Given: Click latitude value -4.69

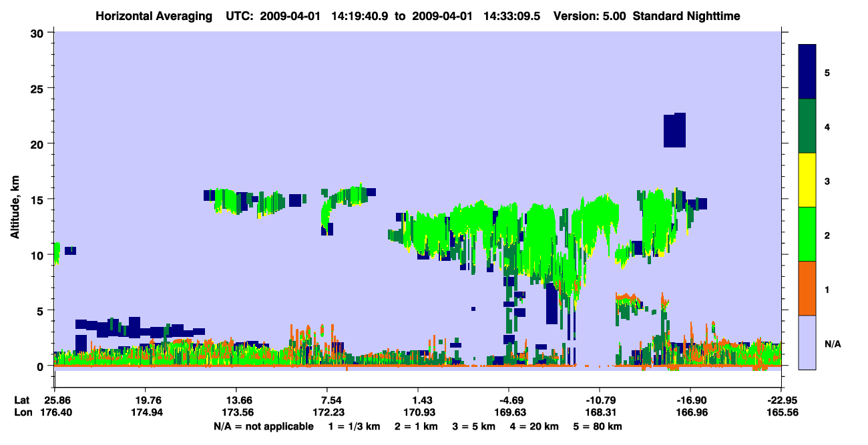Looking at the screenshot, I should [x=509, y=400].
